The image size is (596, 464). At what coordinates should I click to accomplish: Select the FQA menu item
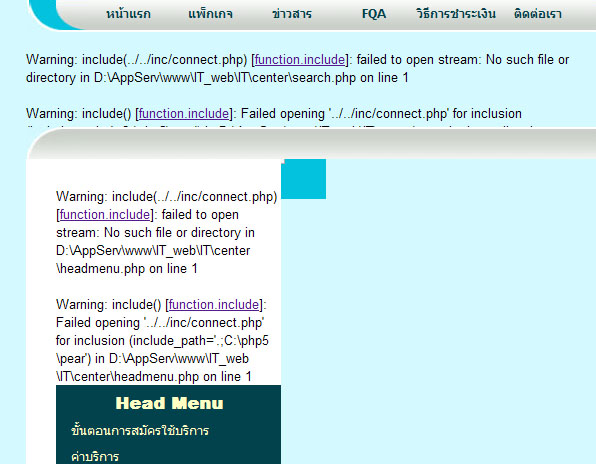click(x=374, y=14)
